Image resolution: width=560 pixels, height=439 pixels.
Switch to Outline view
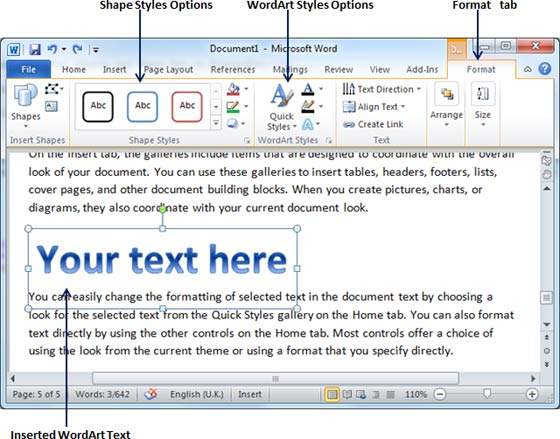[376, 394]
